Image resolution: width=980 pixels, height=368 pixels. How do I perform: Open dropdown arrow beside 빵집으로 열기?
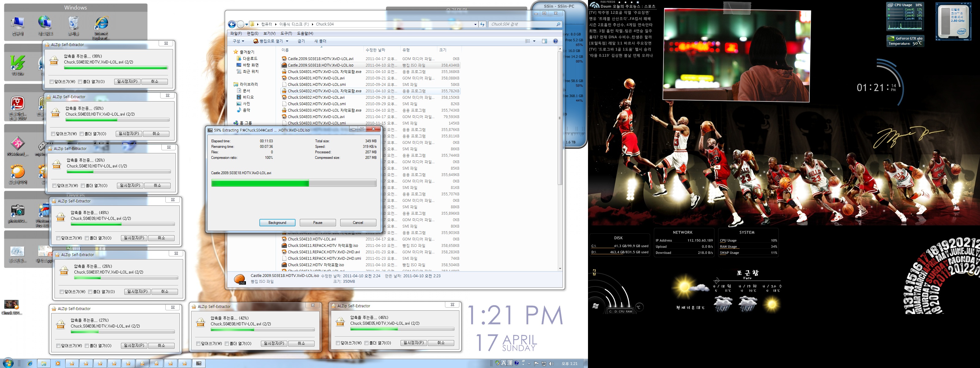click(287, 41)
